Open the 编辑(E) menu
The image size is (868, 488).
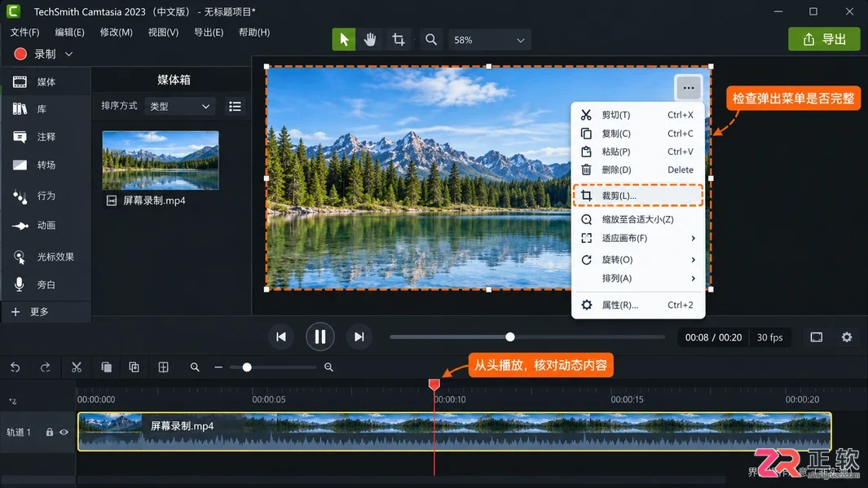70,32
